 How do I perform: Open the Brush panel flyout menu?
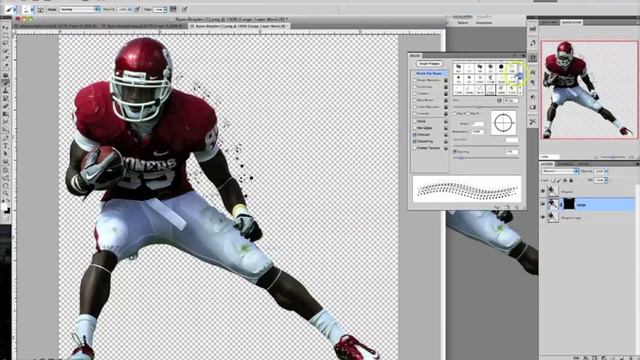523,56
